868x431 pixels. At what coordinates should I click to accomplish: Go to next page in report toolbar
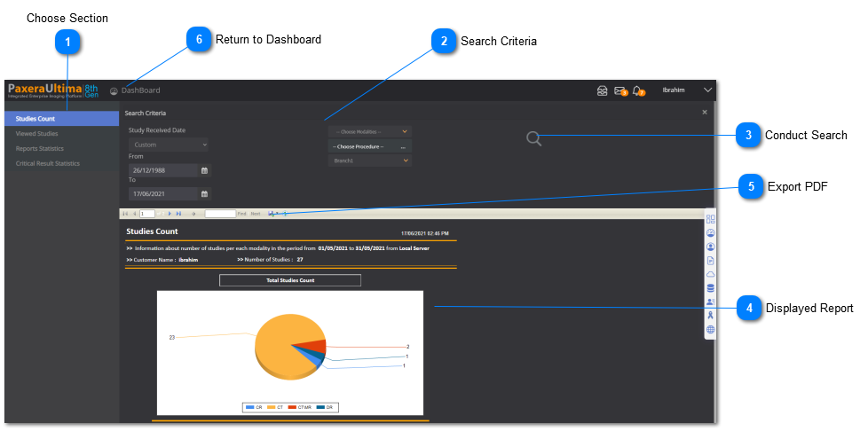(x=170, y=214)
